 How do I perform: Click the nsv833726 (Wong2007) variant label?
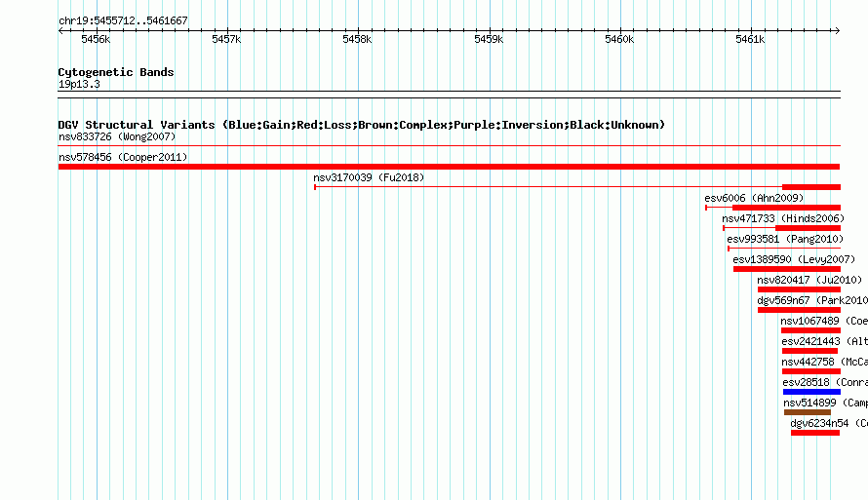tap(117, 136)
